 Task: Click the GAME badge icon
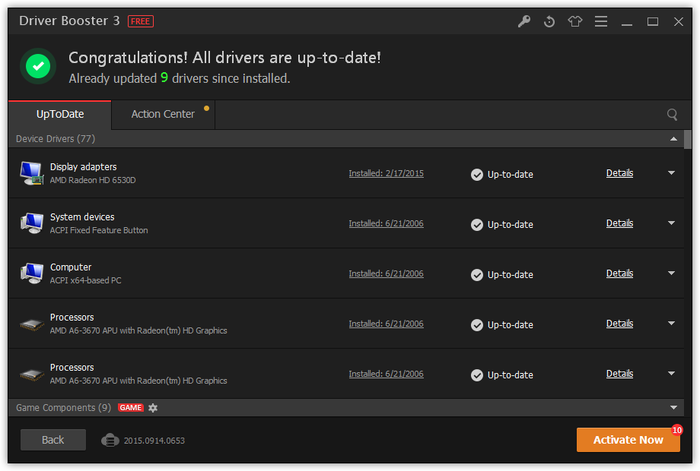pyautogui.click(x=130, y=408)
